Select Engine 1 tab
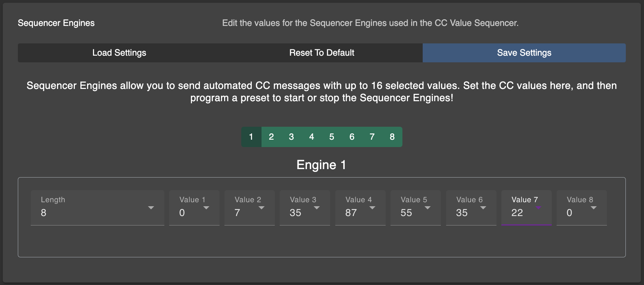The height and width of the screenshot is (285, 644). (x=251, y=137)
